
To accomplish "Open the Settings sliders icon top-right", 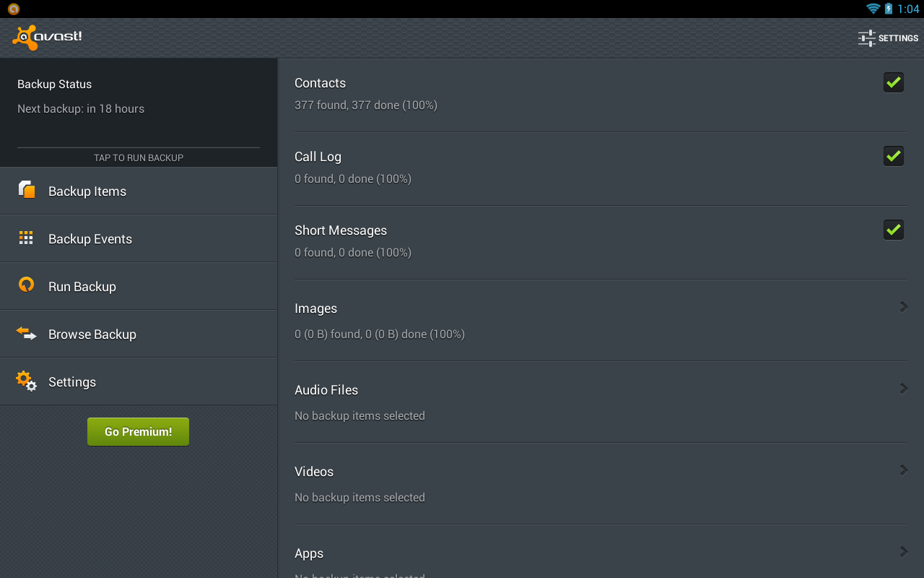I will tap(867, 38).
